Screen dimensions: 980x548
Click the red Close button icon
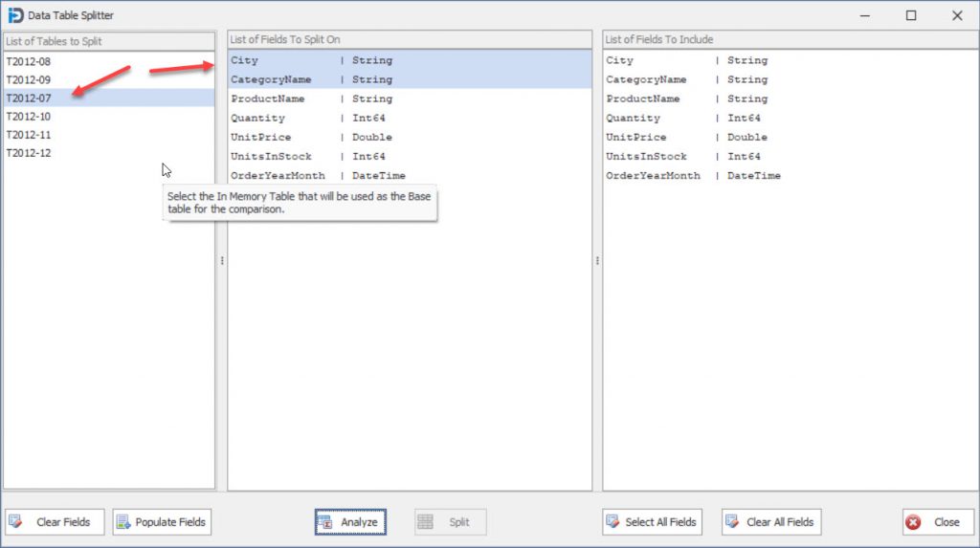[x=913, y=521]
